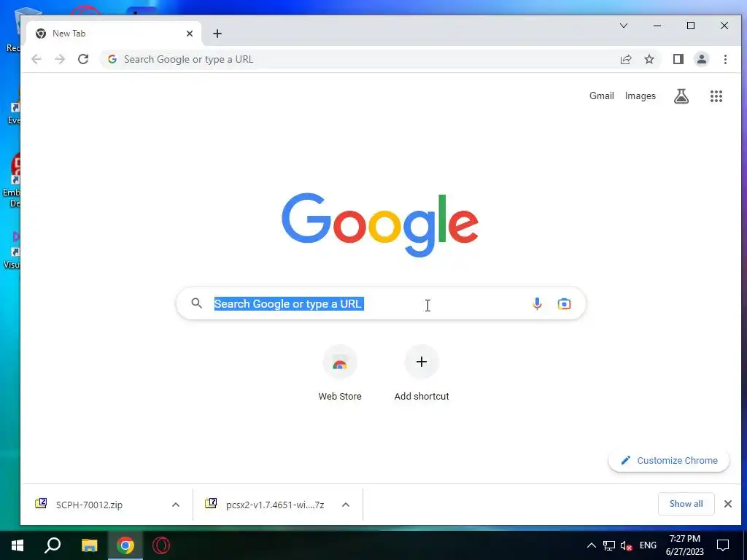
Task: Click the Chrome taskbar icon
Action: point(125,545)
